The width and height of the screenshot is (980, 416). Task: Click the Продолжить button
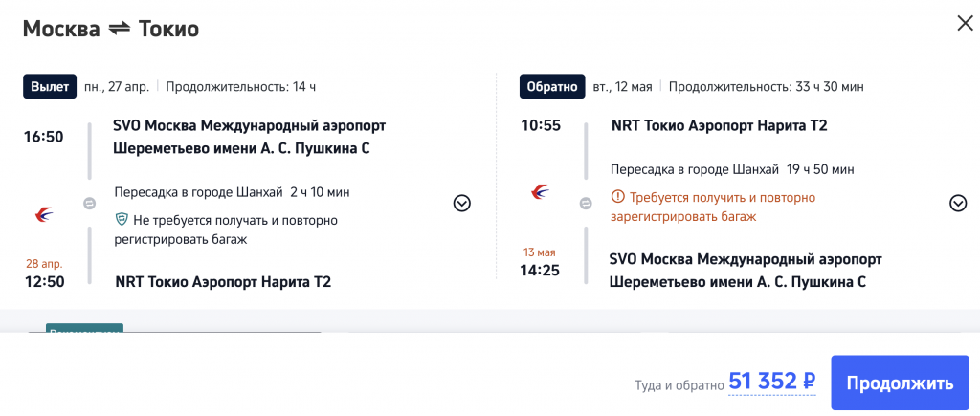897,383
